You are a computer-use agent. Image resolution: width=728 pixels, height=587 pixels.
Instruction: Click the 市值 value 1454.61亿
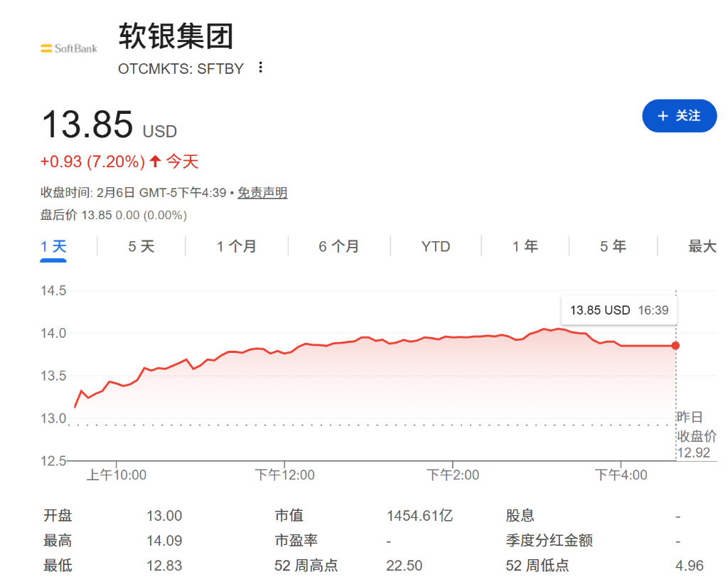coord(419,515)
